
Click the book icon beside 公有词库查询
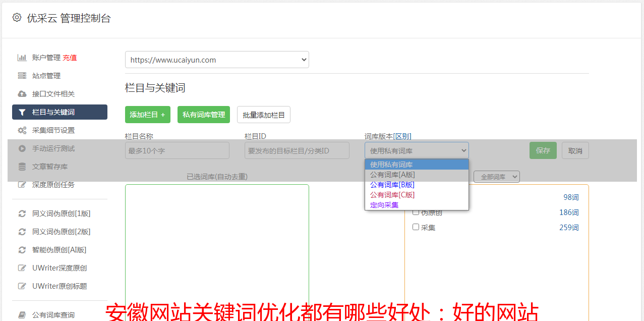pyautogui.click(x=22, y=315)
